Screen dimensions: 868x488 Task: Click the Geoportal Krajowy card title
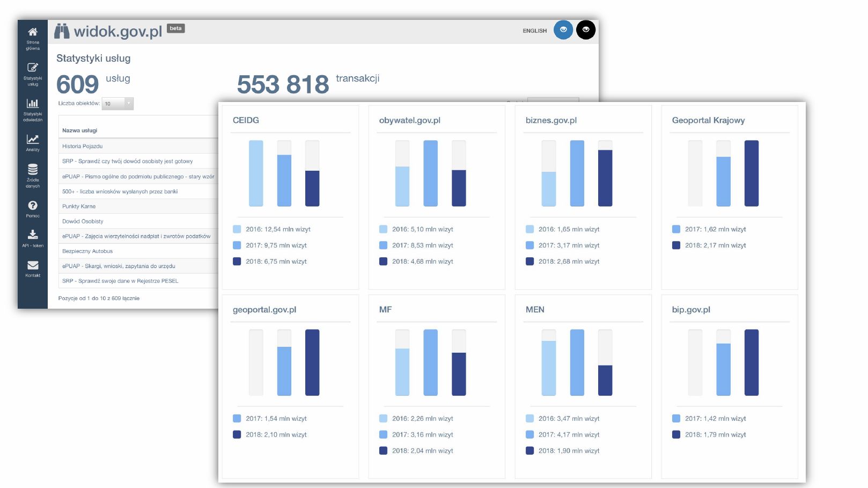(x=708, y=120)
